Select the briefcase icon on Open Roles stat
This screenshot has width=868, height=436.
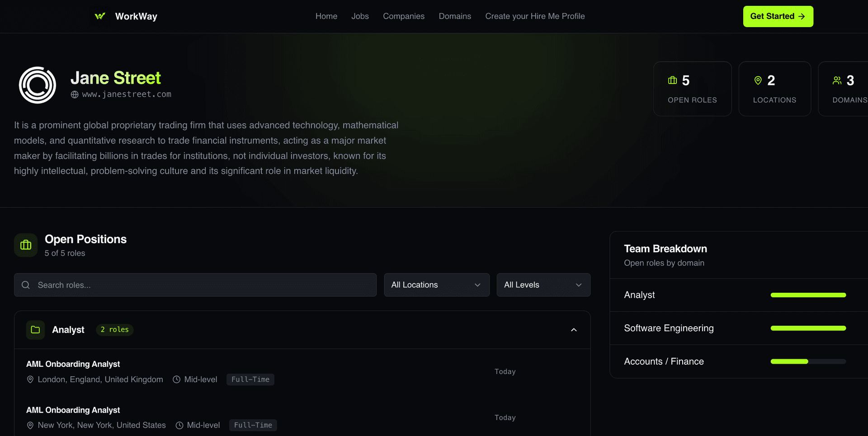click(672, 80)
